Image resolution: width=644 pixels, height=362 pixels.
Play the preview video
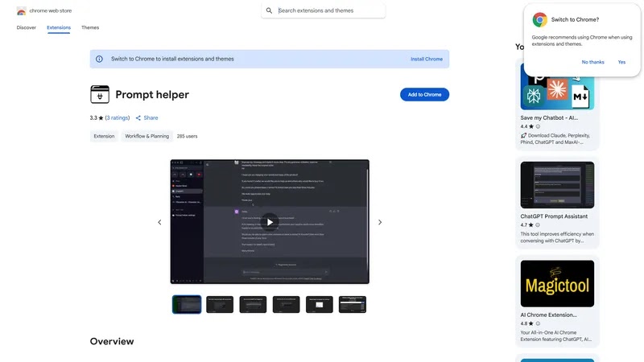tap(270, 222)
